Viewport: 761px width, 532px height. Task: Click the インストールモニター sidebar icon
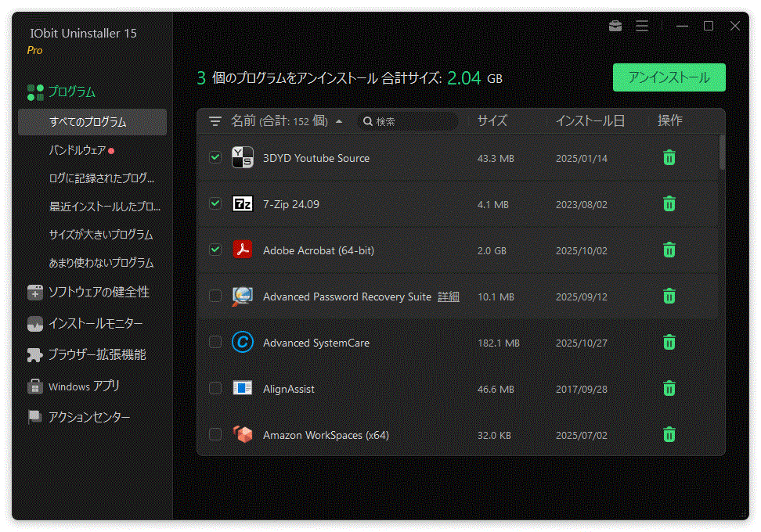35,323
